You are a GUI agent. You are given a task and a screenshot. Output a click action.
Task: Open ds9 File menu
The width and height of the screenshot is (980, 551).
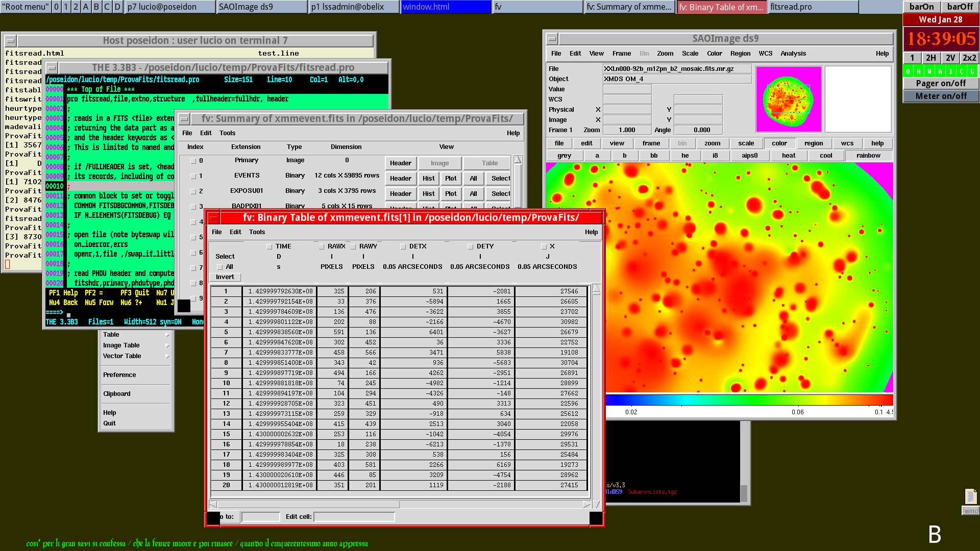coord(556,54)
